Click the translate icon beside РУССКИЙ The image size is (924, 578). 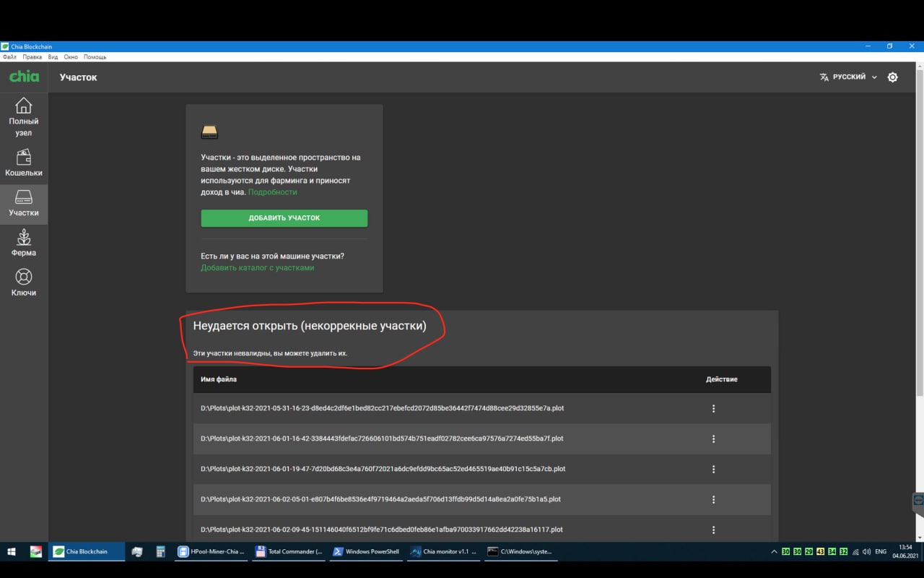tap(824, 77)
